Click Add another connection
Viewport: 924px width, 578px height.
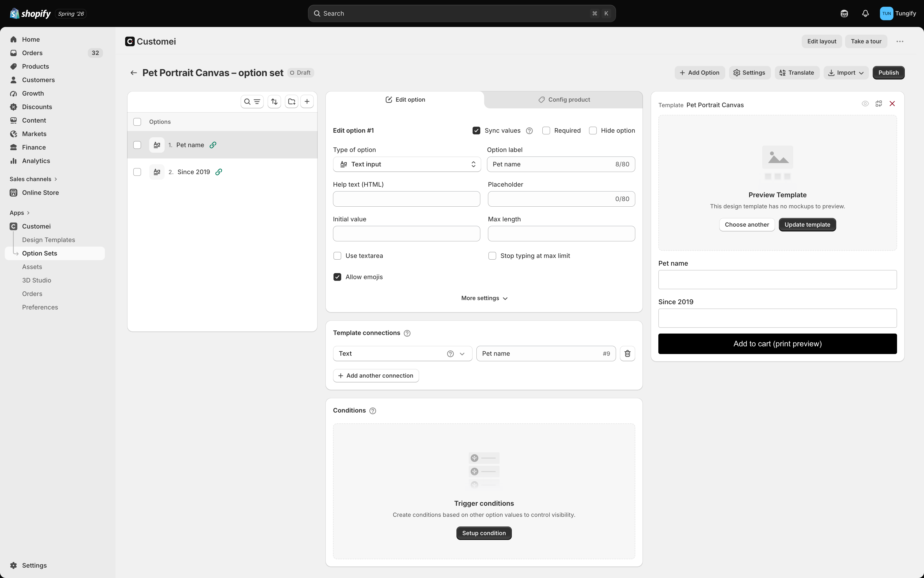376,376
